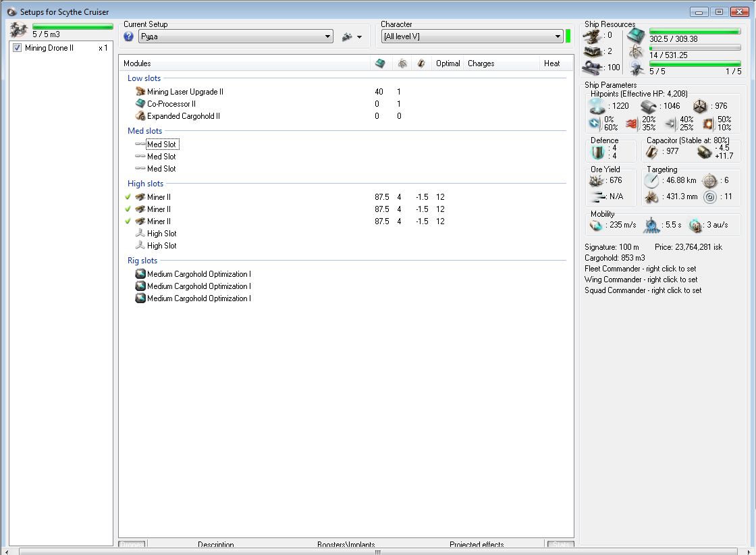Toggle the third Miner II active checkmark
The image size is (756, 555).
click(x=128, y=221)
